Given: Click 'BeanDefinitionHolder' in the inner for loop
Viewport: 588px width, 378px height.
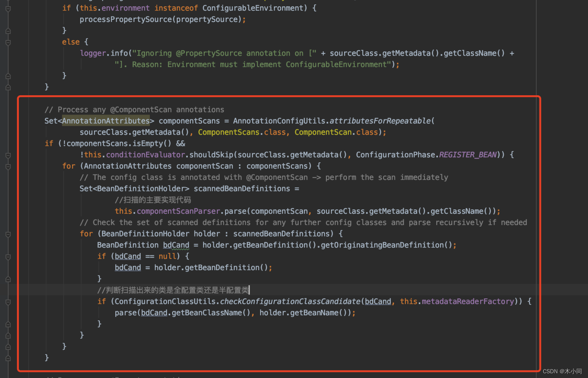Looking at the screenshot, I should click(145, 234).
